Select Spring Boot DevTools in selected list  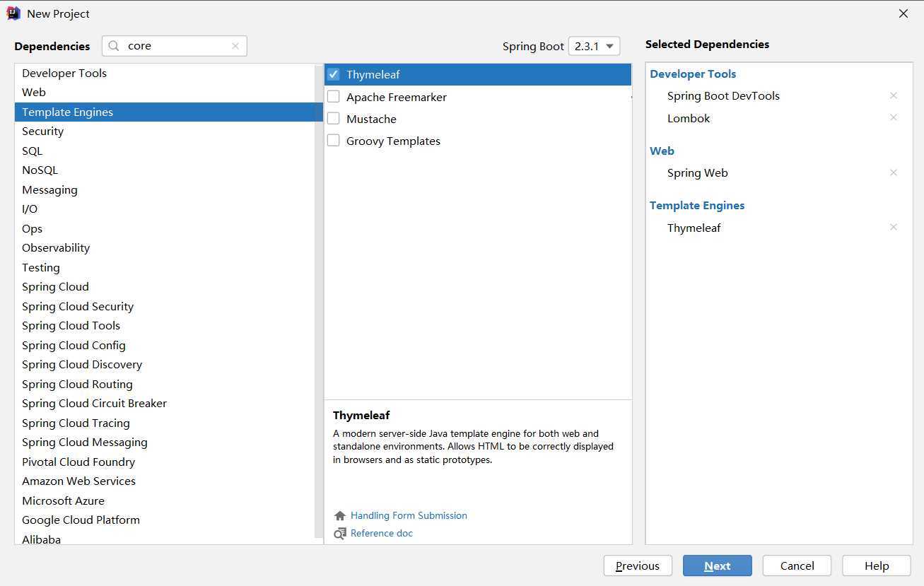pyautogui.click(x=723, y=96)
